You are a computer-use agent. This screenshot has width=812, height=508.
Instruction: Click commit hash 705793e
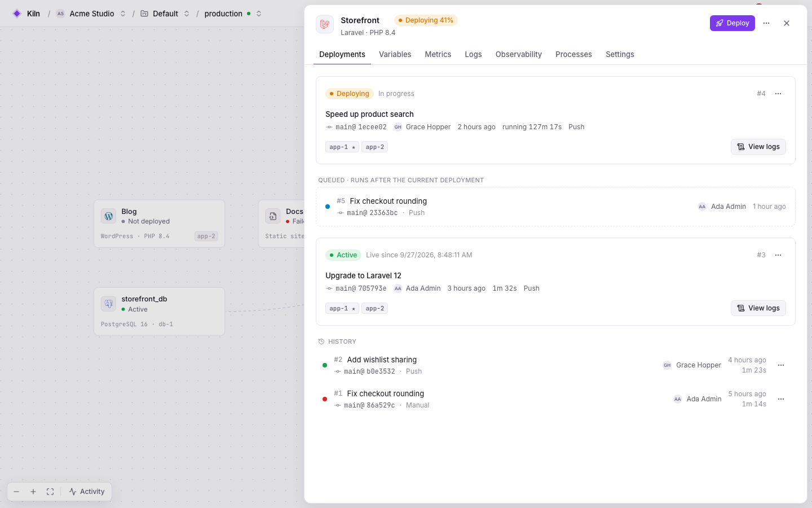(x=372, y=288)
